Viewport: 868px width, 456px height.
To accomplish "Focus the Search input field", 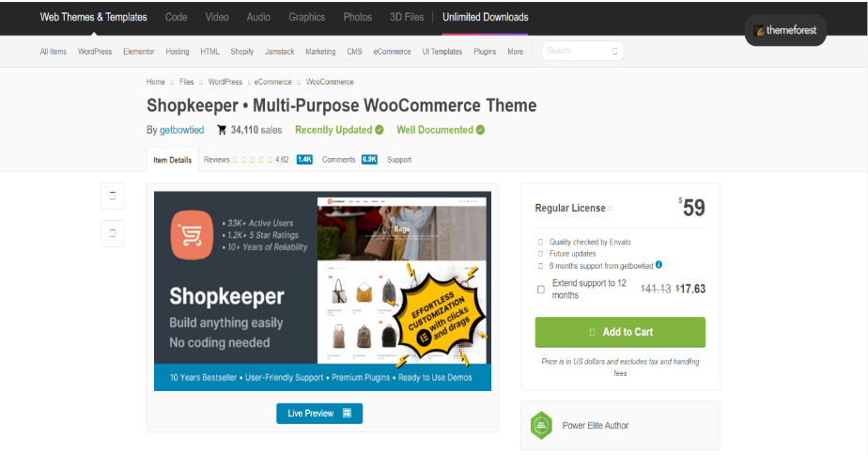I will 582,51.
